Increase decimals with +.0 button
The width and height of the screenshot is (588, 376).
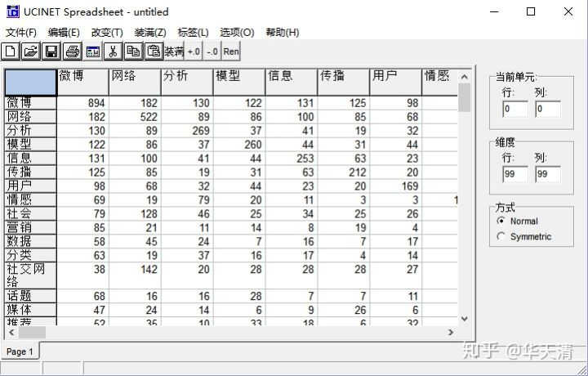pos(194,51)
